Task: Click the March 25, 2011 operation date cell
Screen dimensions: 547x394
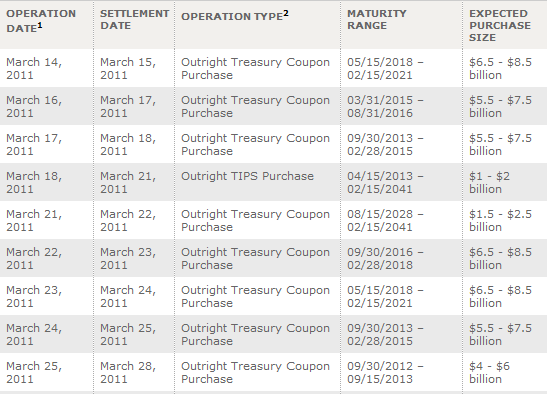Action: (34, 372)
